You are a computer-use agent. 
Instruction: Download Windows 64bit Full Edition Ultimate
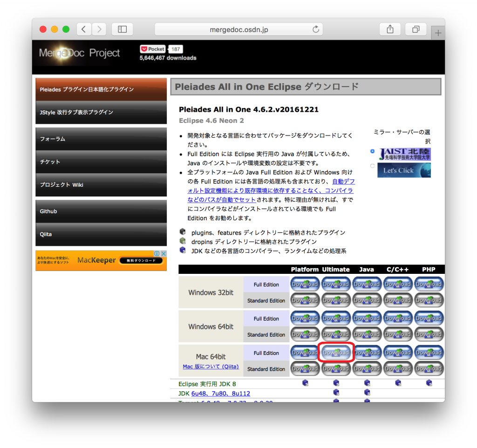[x=336, y=318]
